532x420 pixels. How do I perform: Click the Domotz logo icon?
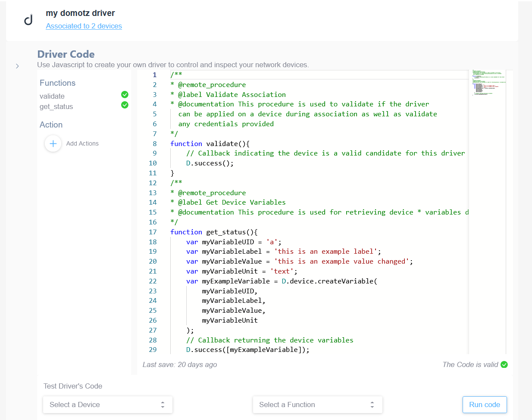click(x=28, y=19)
